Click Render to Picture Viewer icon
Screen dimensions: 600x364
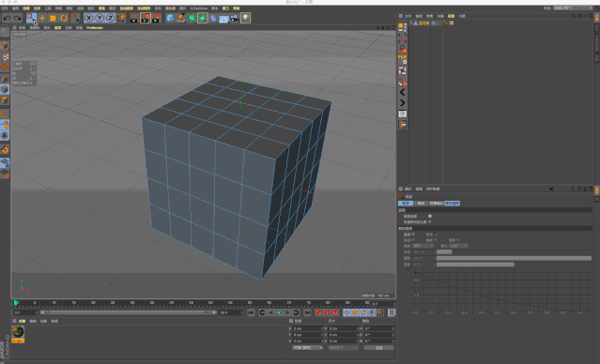click(x=146, y=18)
